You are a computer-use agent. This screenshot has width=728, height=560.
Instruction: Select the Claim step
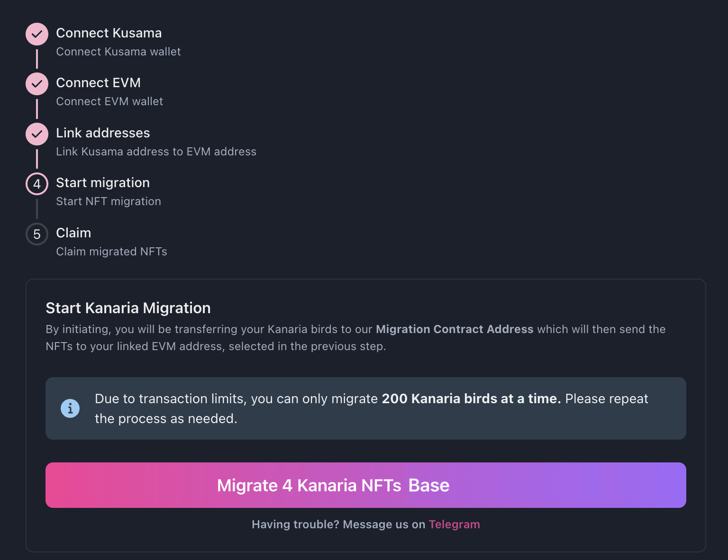point(73,233)
